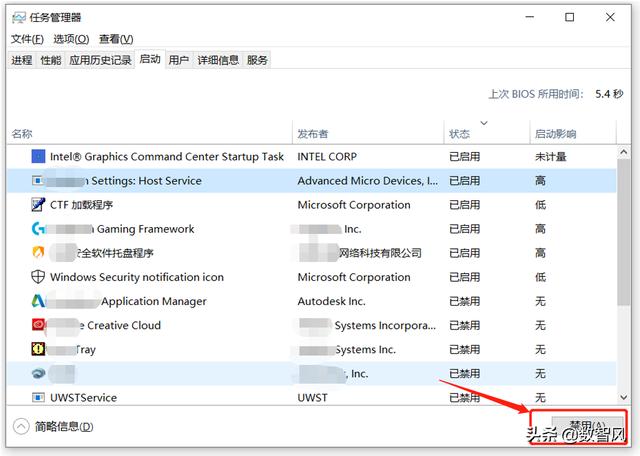Click the blue swirl icon next to the blurred name
The height and width of the screenshot is (456, 640).
click(x=38, y=373)
